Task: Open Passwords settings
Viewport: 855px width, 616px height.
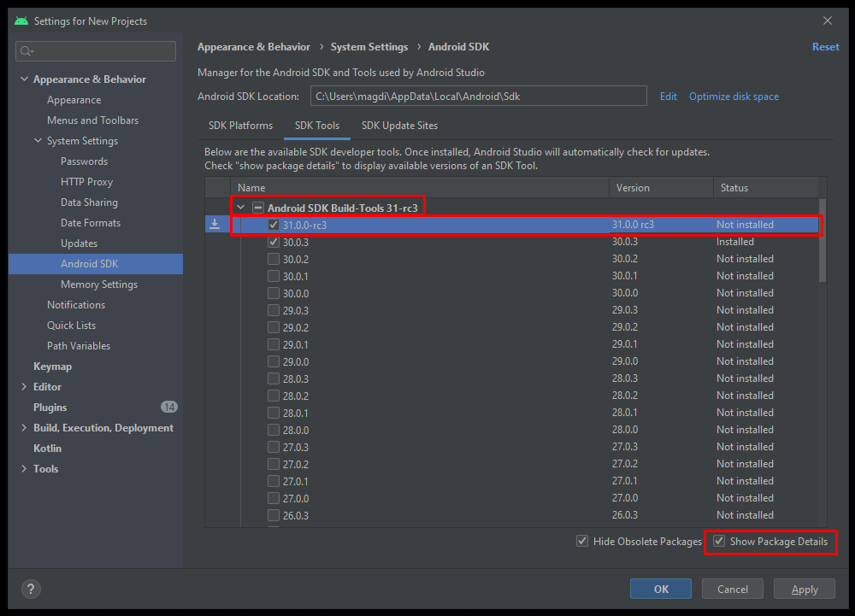Action: pyautogui.click(x=84, y=161)
